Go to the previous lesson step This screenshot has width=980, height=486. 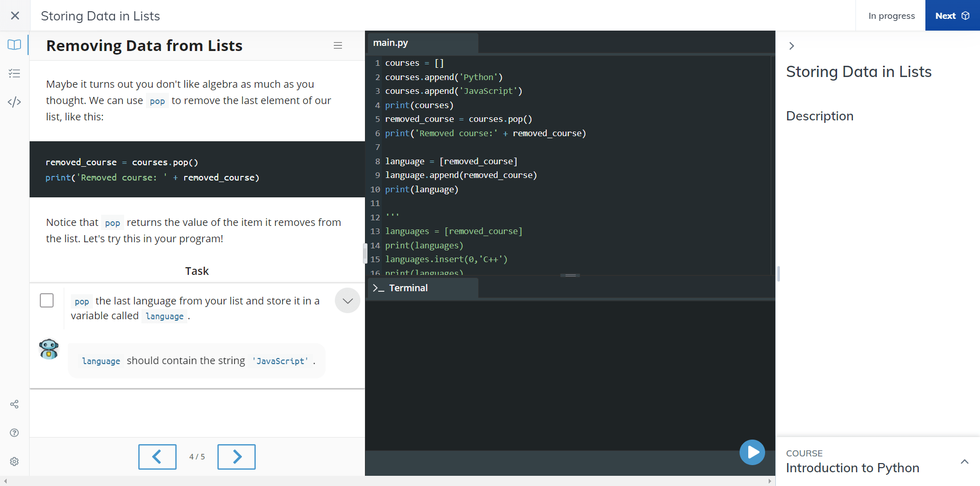(x=157, y=457)
